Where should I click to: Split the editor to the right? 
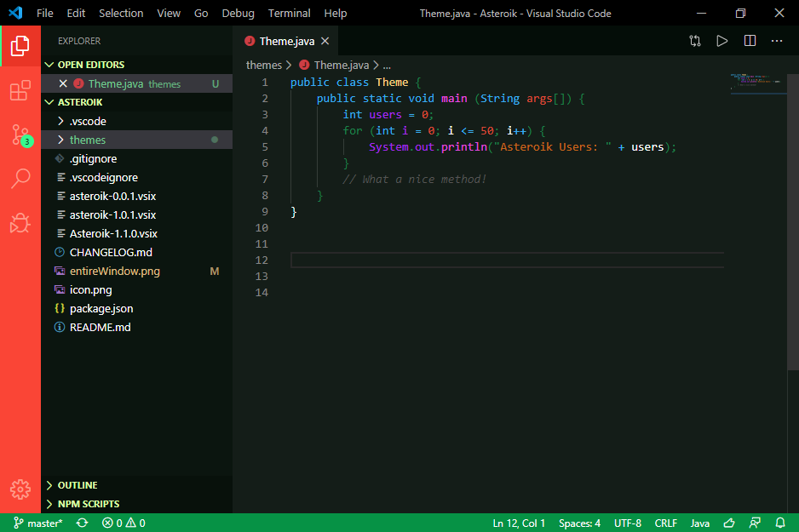(x=750, y=41)
